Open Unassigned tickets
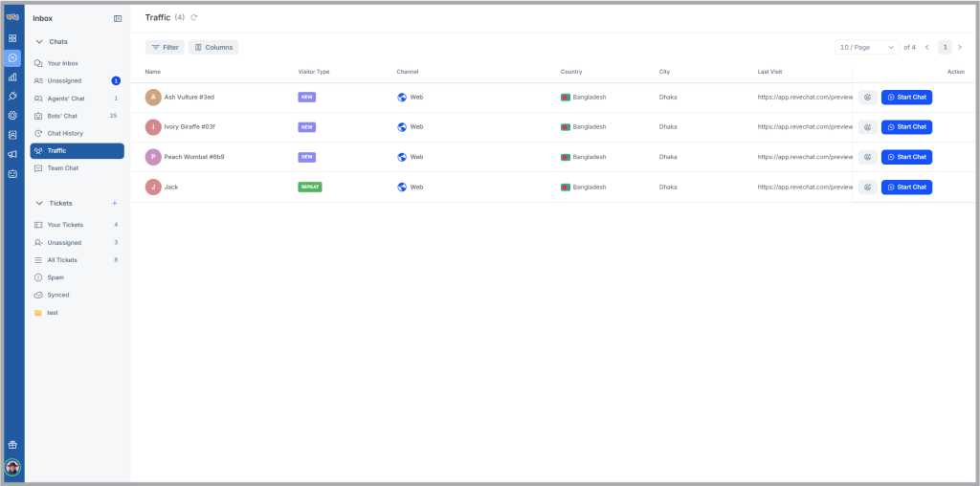The height and width of the screenshot is (486, 980). [77, 242]
